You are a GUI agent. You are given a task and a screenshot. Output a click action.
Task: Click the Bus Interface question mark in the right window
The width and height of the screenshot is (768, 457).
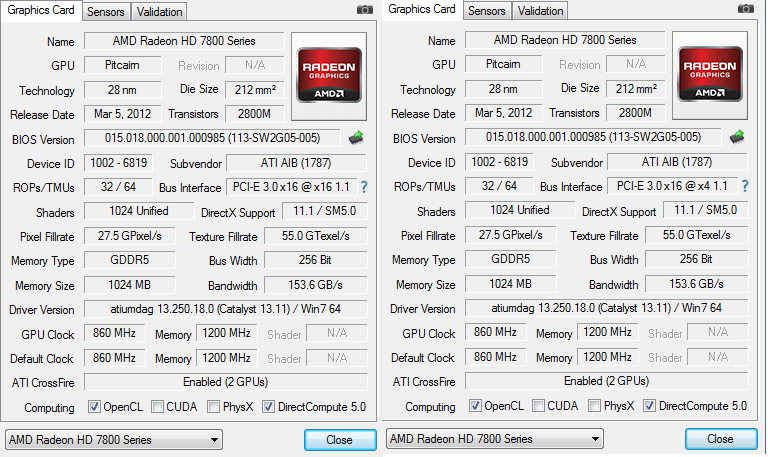[x=745, y=186]
